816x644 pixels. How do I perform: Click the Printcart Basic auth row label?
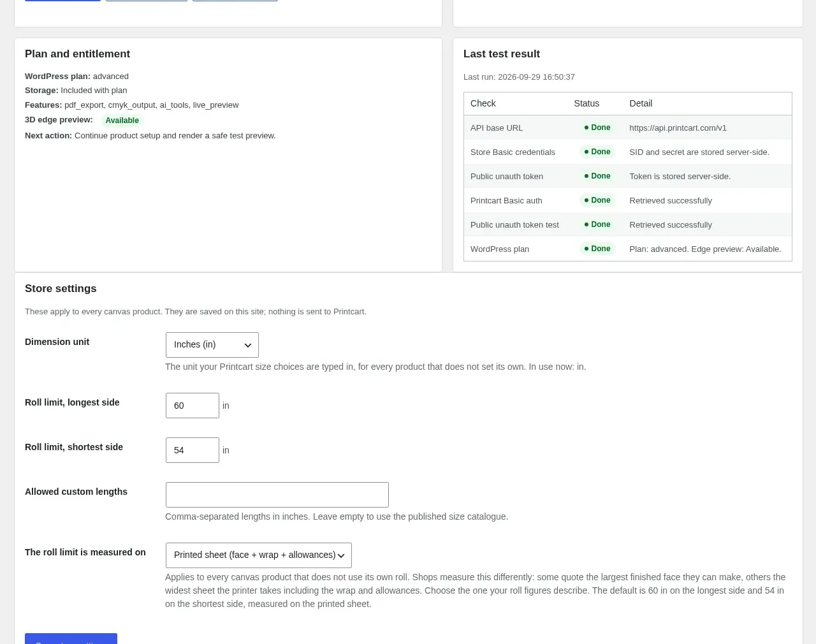[506, 200]
